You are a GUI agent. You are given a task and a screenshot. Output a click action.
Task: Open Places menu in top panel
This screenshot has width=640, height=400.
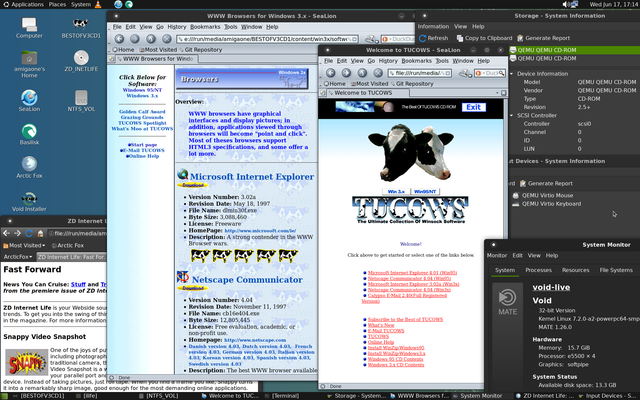[x=57, y=4]
